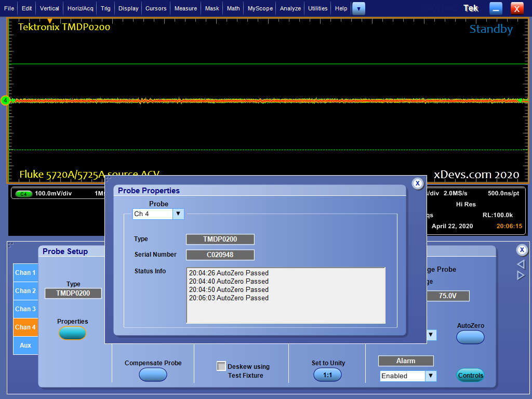Select status line 20:04:50 AutoZero Passed
This screenshot has height=399, width=532.
(x=229, y=290)
